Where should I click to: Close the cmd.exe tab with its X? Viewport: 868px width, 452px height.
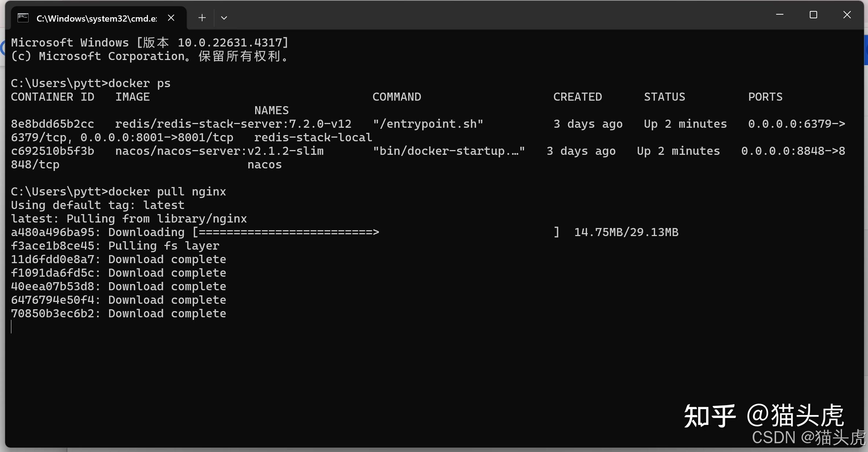(171, 18)
